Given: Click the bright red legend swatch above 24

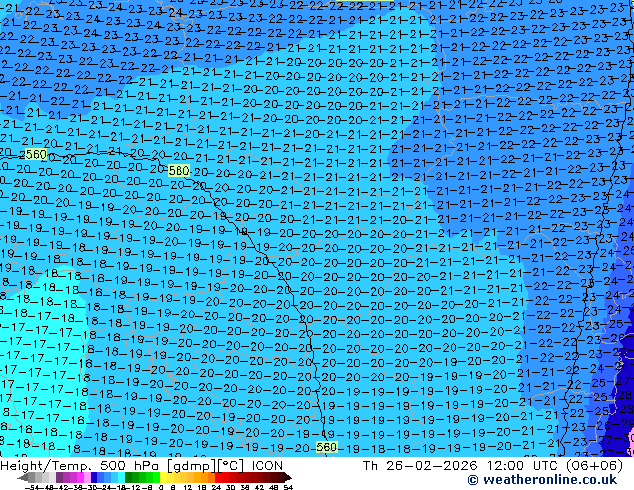Looking at the screenshot, I should pyautogui.click(x=219, y=478).
